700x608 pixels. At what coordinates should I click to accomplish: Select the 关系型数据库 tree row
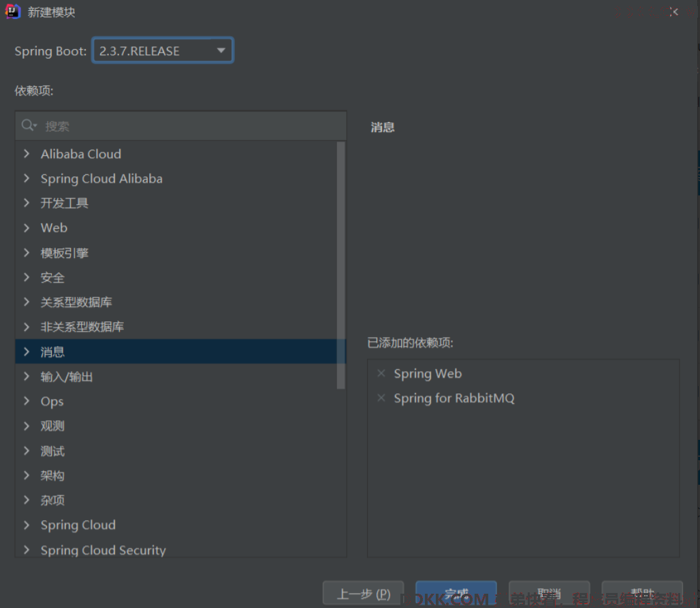click(x=176, y=302)
